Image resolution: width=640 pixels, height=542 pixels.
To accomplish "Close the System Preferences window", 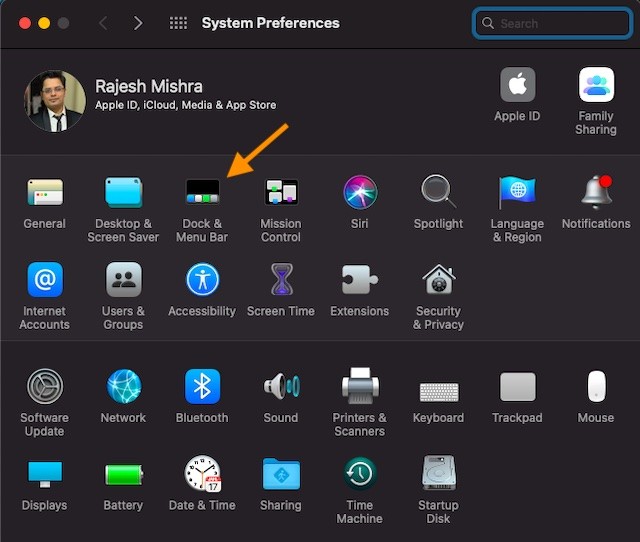I will point(25,23).
